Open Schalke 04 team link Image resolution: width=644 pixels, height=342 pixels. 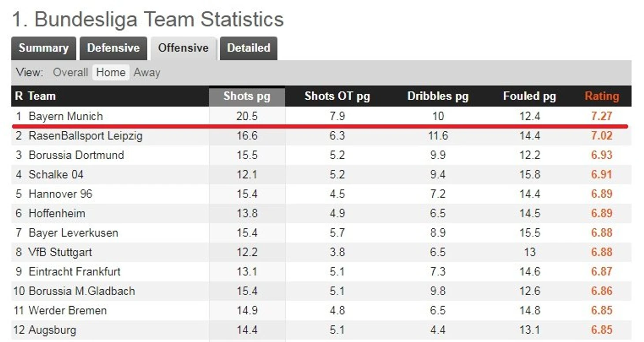point(56,175)
